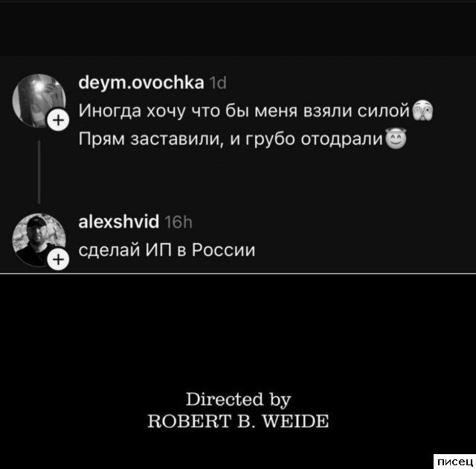Click the Directed by caption
476x469 pixels.
click(x=238, y=399)
